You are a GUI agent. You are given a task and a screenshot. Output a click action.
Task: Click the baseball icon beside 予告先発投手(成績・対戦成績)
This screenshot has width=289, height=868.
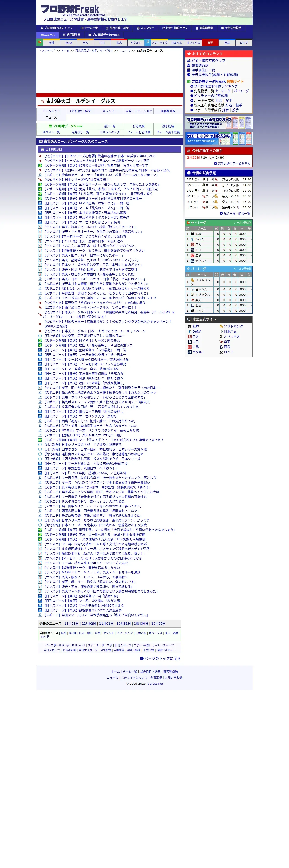(189, 75)
